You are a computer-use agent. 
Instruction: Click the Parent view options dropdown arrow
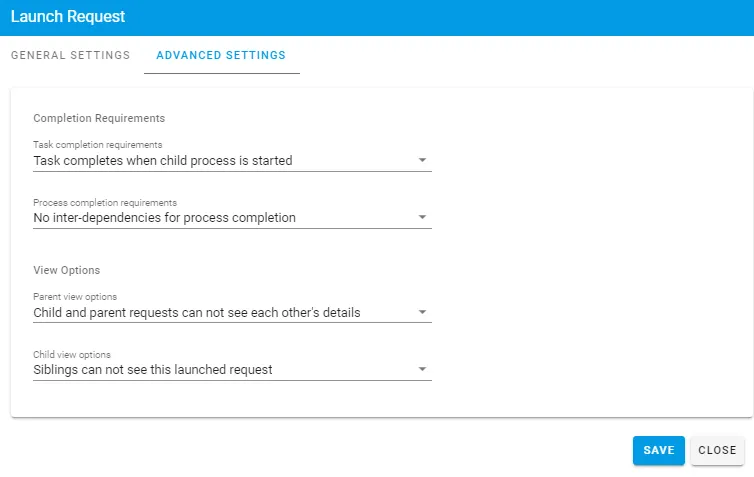click(x=422, y=312)
